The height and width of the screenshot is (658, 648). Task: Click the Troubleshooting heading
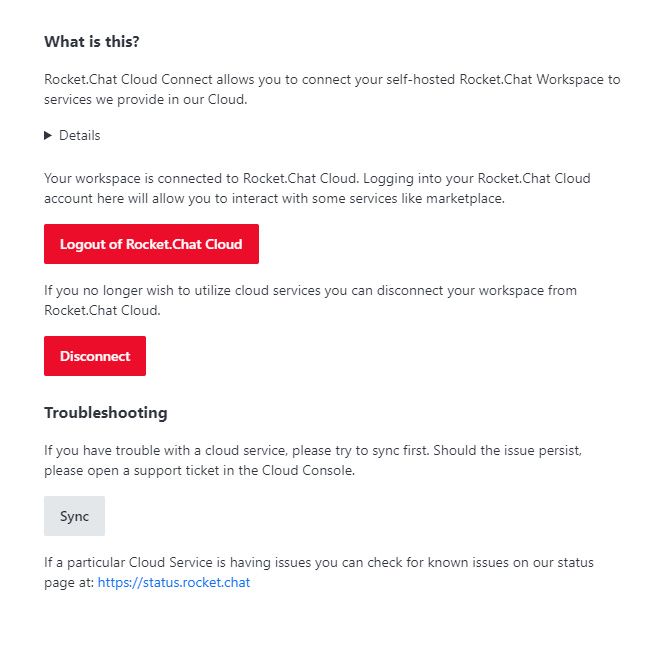click(106, 412)
